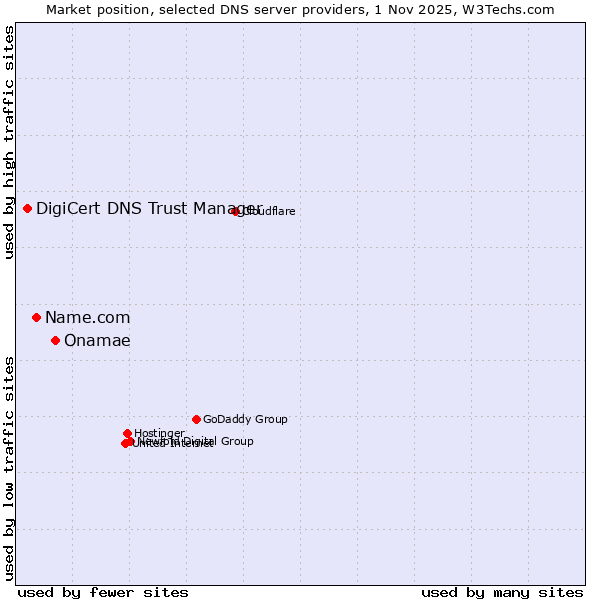Select the Name.com red marker
This screenshot has height=600, width=600.
coord(37,317)
